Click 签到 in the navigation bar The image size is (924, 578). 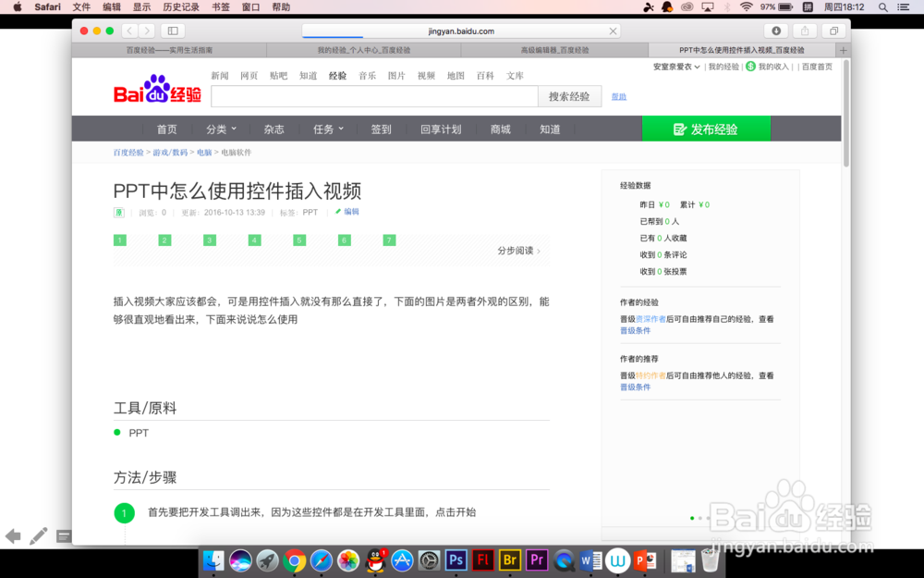pos(381,129)
